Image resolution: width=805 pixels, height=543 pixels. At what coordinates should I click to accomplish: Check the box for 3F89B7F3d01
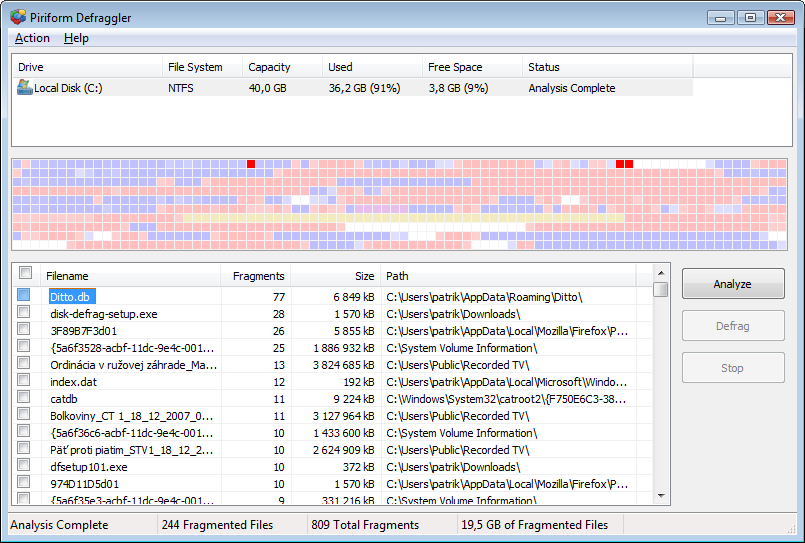(x=24, y=328)
